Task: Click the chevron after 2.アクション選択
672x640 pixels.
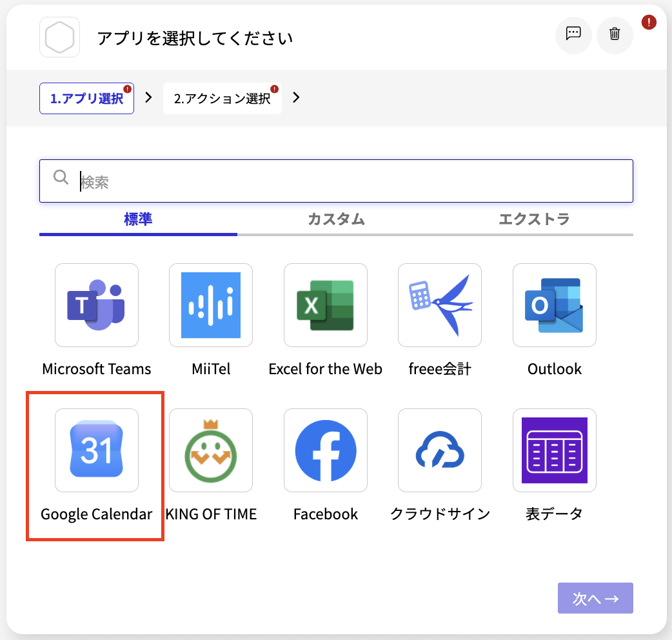Action: pos(296,97)
